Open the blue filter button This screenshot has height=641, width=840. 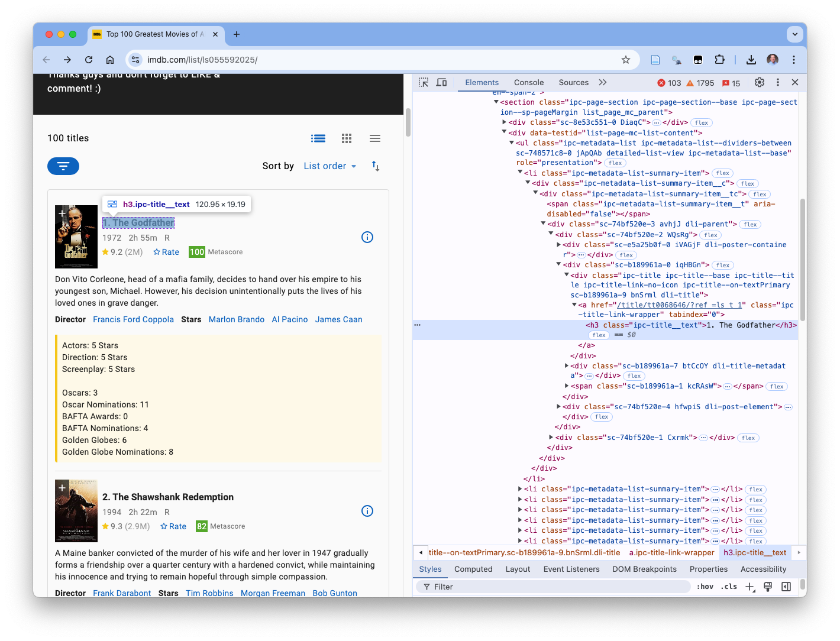63,166
